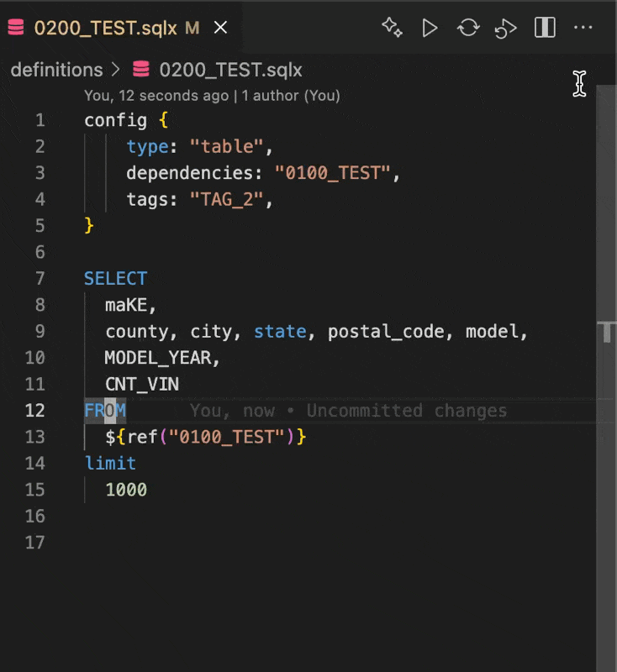Click the state column on line 9

tap(280, 332)
